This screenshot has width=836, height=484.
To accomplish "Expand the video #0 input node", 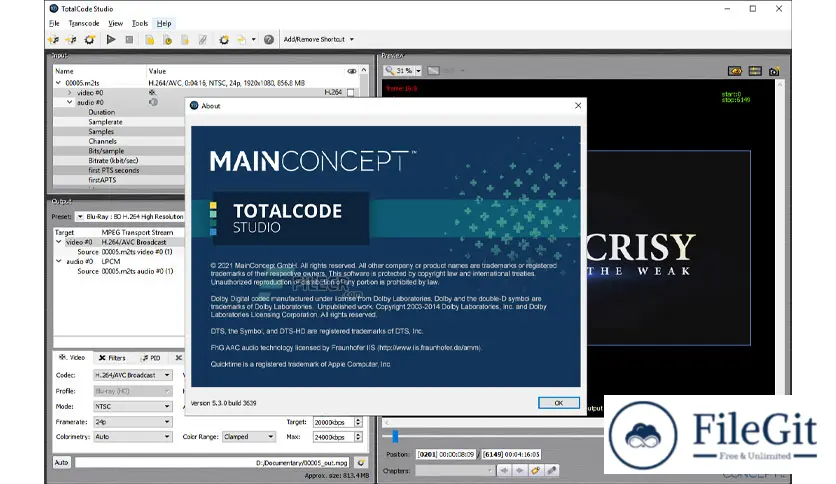I will 69,93.
